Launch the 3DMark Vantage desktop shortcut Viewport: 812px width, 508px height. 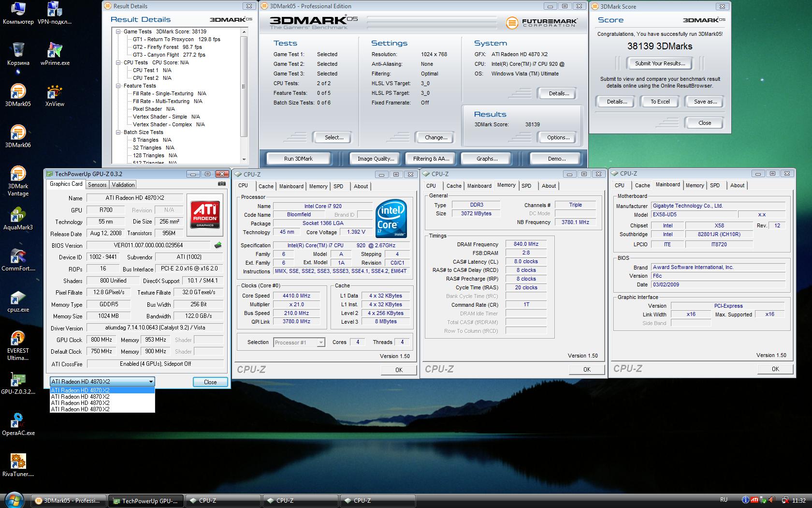(18, 180)
